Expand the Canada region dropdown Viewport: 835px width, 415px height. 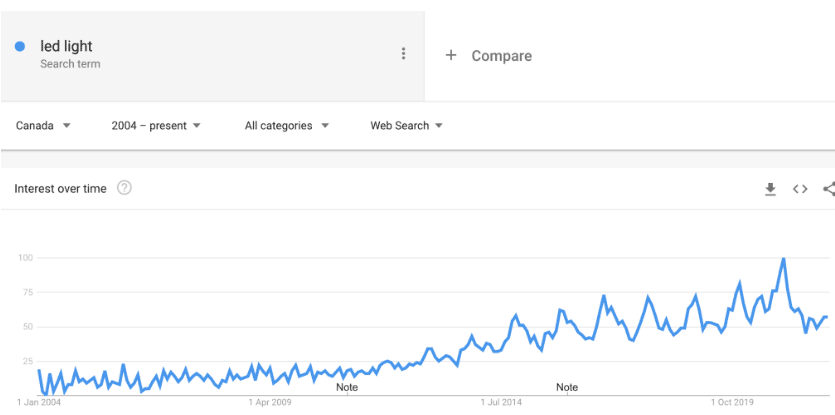[43, 126]
